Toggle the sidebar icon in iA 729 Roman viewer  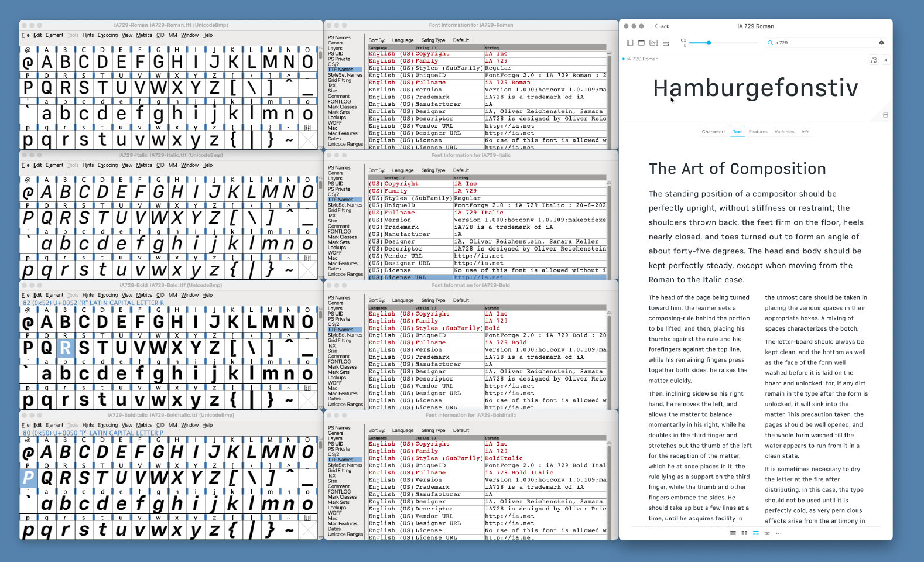click(629, 43)
